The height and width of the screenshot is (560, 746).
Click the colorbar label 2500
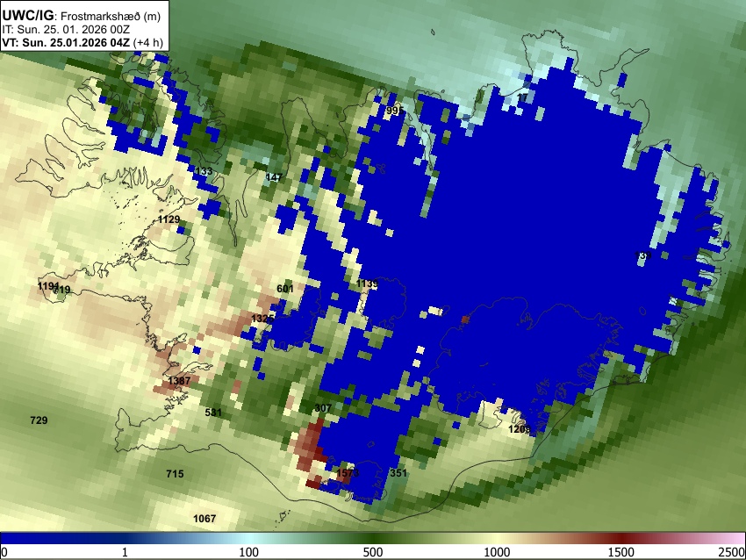click(x=732, y=552)
